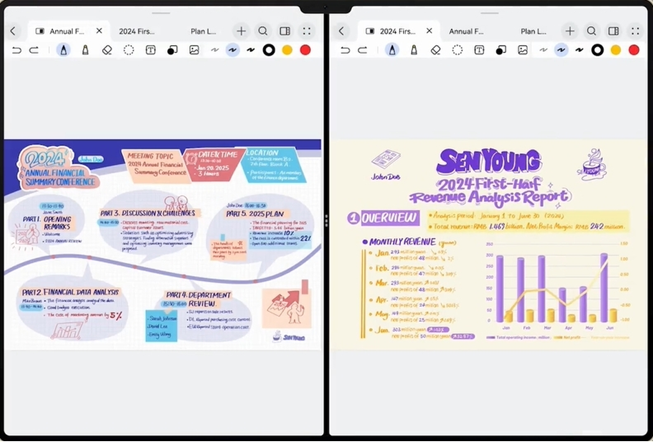653x442 pixels.
Task: Tap the left pane's top drag handle
Action: click(161, 13)
